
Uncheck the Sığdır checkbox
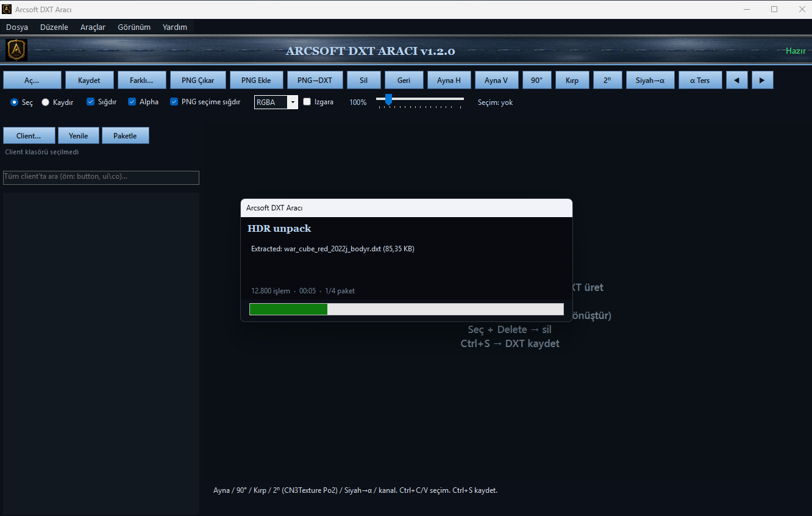(90, 102)
